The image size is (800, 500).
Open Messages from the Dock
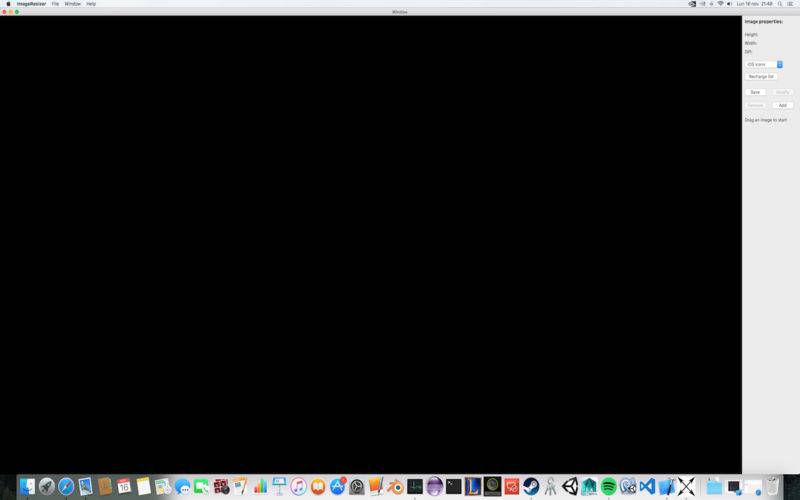(x=182, y=486)
